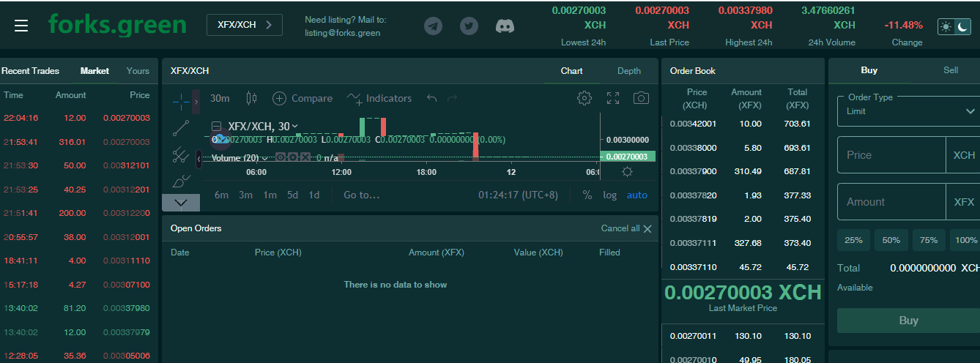Switch to the Sell tab

coord(950,70)
